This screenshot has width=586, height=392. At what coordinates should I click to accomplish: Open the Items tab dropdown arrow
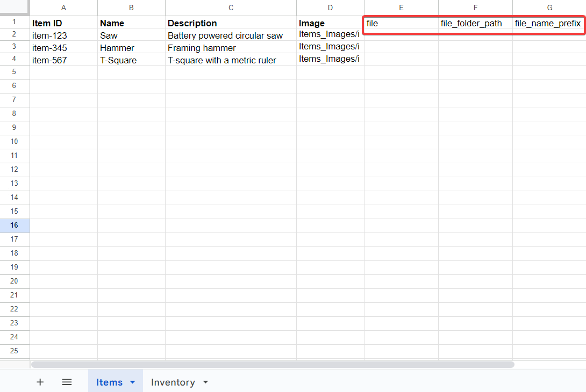click(x=133, y=382)
